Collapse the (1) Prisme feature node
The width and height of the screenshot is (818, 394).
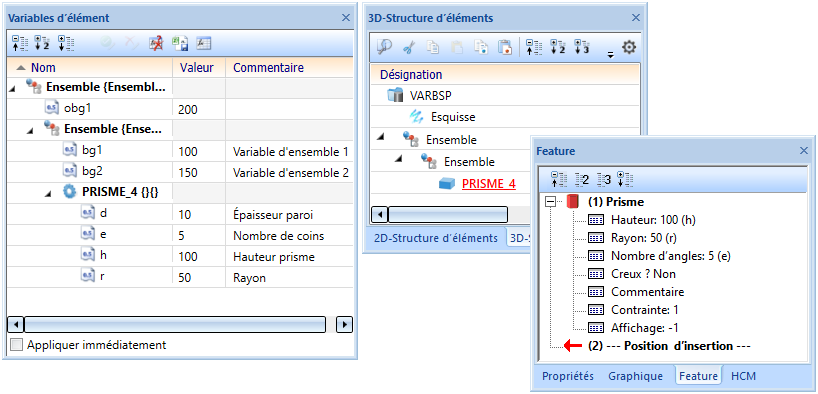550,201
